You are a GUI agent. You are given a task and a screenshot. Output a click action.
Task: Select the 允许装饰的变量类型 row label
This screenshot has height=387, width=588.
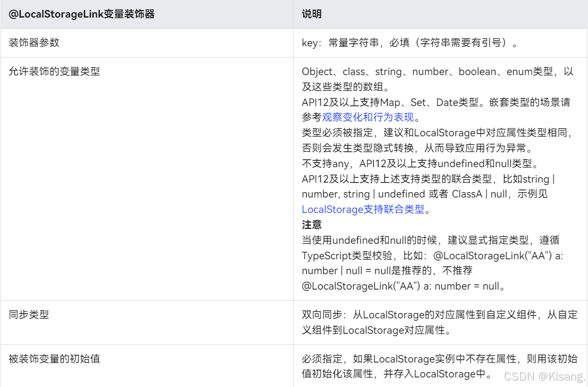pos(54,71)
